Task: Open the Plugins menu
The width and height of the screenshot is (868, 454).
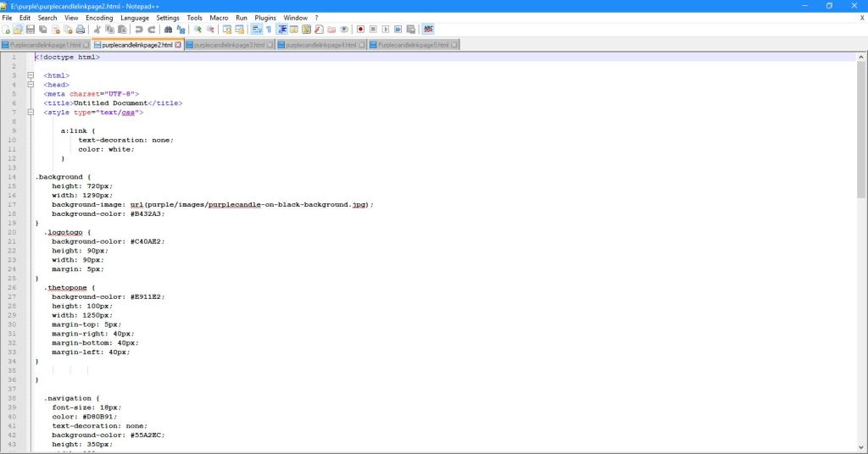Action: pos(265,17)
